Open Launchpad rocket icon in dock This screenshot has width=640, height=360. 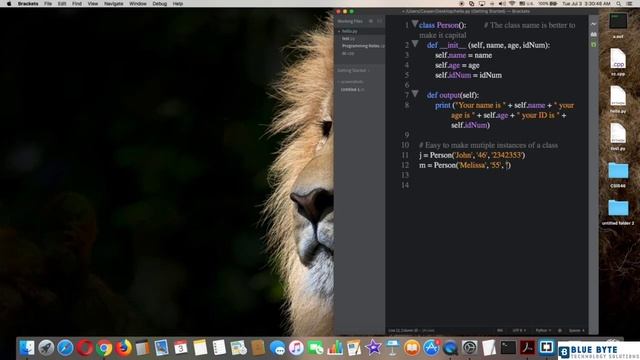46,348
